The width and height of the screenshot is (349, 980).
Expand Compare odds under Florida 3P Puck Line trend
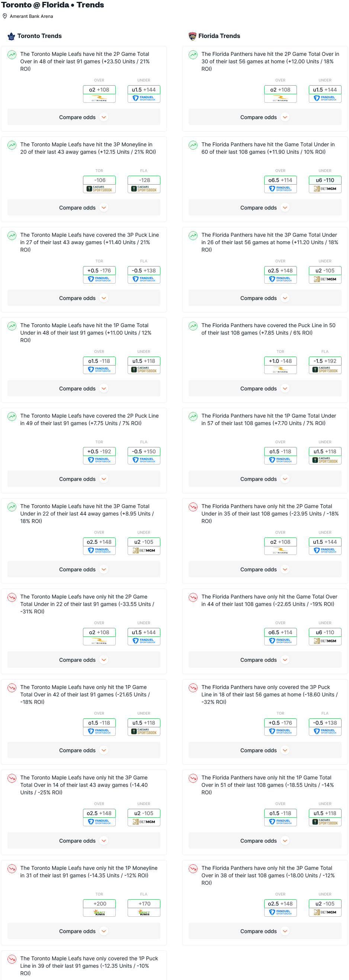[x=265, y=750]
